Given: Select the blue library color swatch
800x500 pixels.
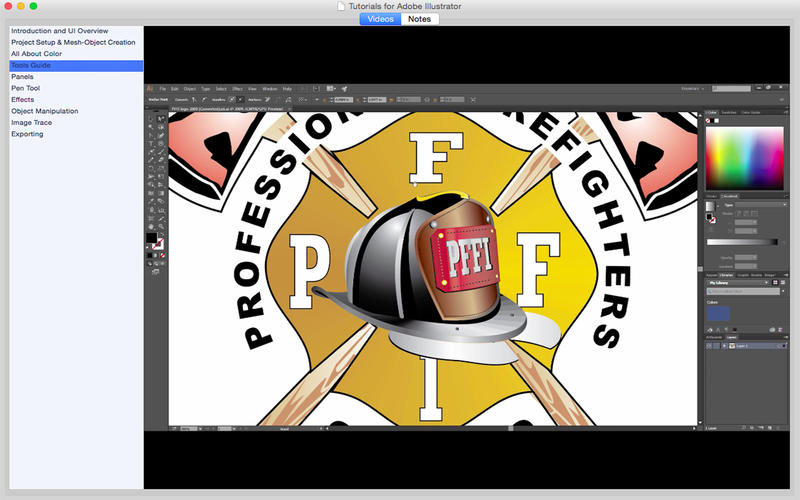Looking at the screenshot, I should click(x=718, y=313).
